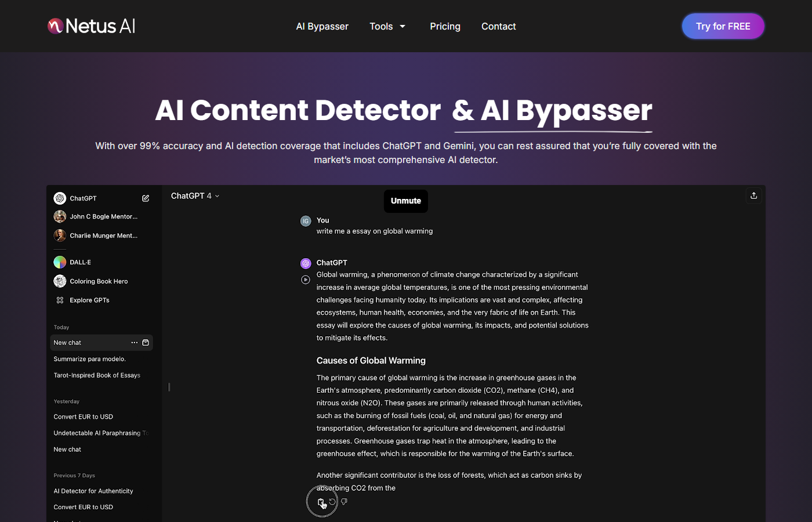Play the response audio with the speaker icon

click(x=306, y=279)
